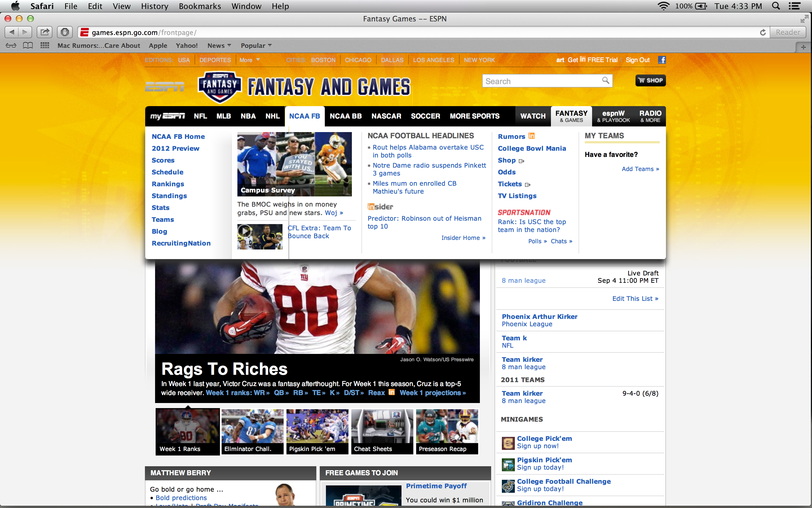The width and height of the screenshot is (812, 508).
Task: Click the College Football Challenge icon
Action: (508, 486)
